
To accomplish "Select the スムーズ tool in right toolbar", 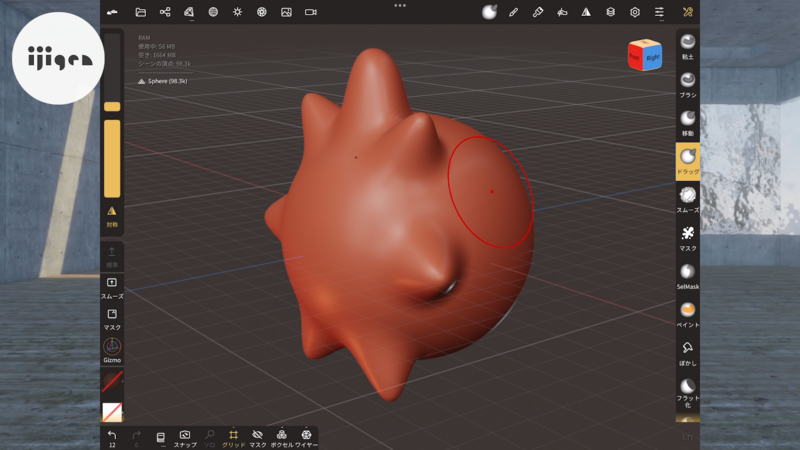I will click(688, 199).
